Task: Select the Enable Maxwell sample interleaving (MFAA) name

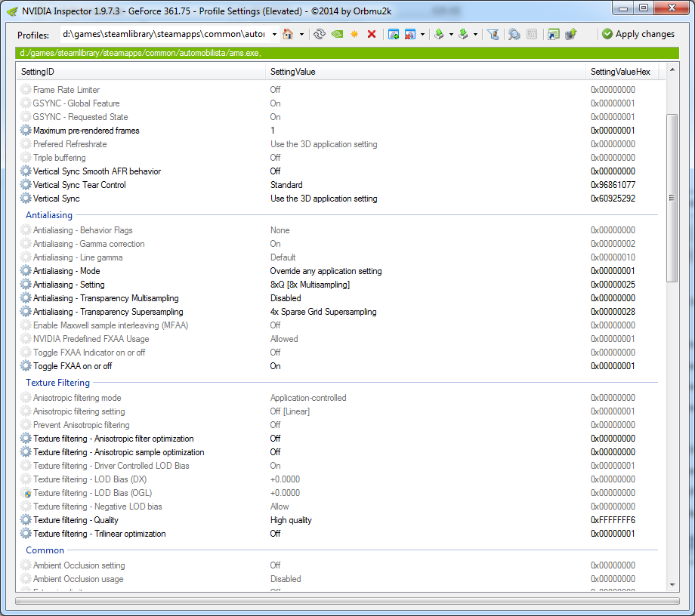Action: coord(111,325)
